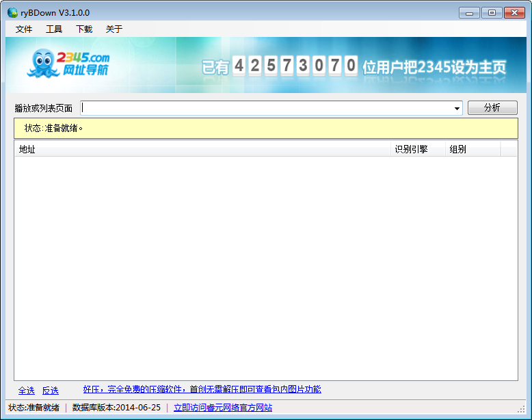Click the 分析 button
This screenshot has width=532, height=420.
pyautogui.click(x=492, y=107)
